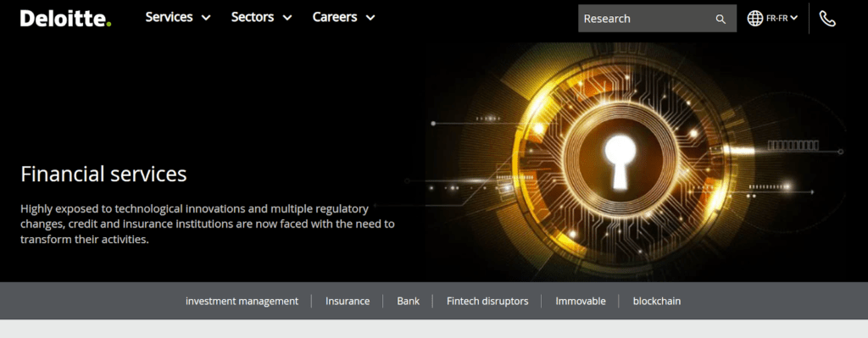Click the globe language icon
The width and height of the screenshot is (868, 338).
tap(755, 19)
